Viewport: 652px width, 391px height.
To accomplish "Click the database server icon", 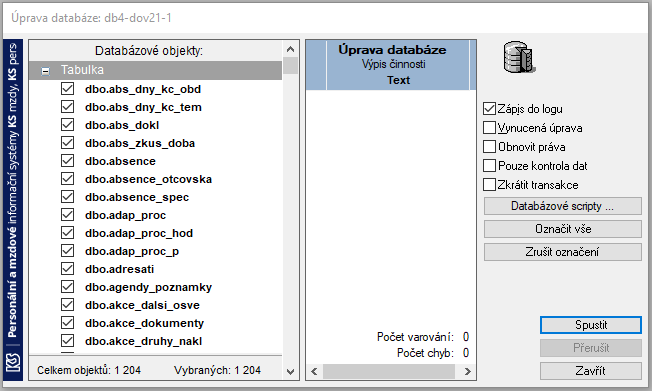I will (x=519, y=57).
